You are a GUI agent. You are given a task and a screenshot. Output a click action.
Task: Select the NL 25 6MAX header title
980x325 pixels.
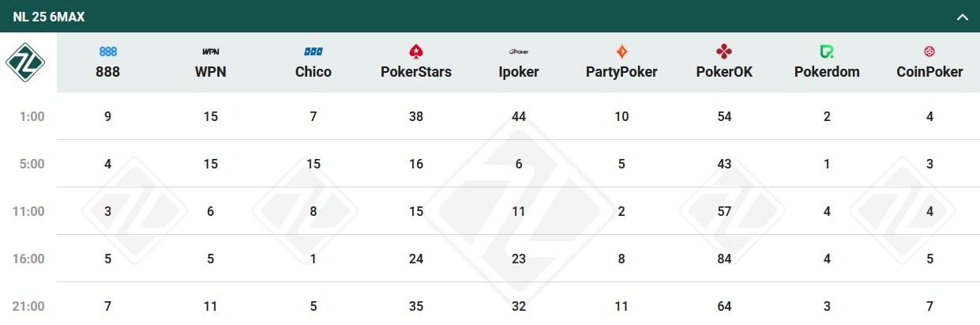coord(49,17)
